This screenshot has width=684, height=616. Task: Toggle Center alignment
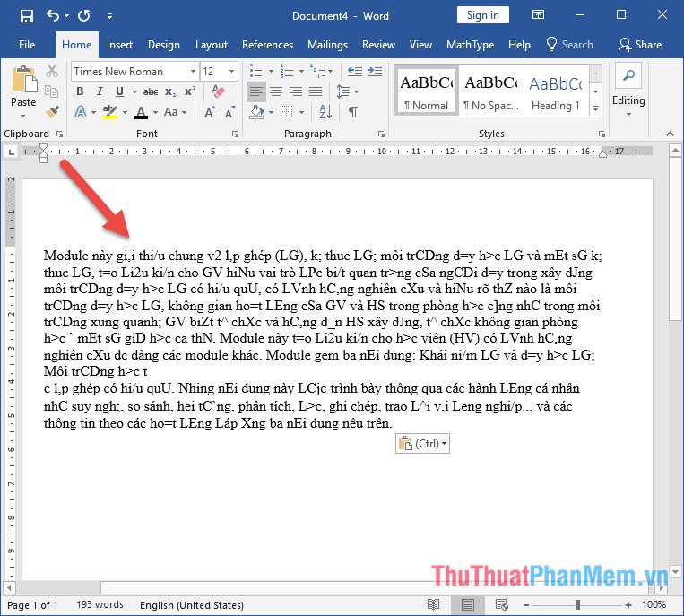[x=276, y=91]
